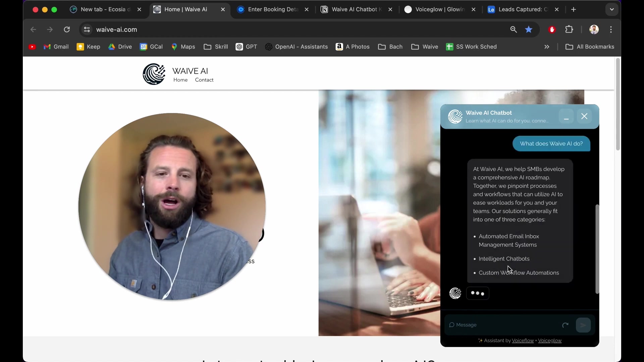Go to the Home nav link
644x362 pixels.
180,80
